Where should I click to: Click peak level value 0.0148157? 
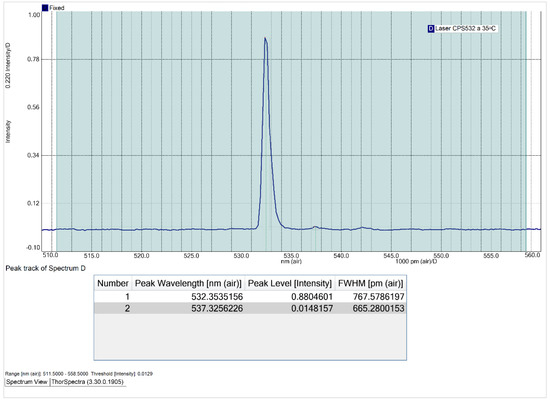(x=312, y=309)
